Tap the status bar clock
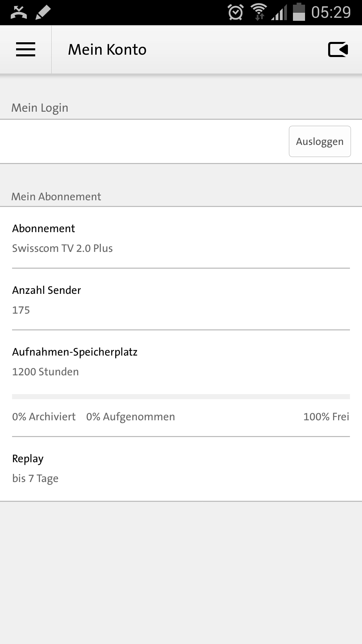This screenshot has width=362, height=644. [x=331, y=12]
